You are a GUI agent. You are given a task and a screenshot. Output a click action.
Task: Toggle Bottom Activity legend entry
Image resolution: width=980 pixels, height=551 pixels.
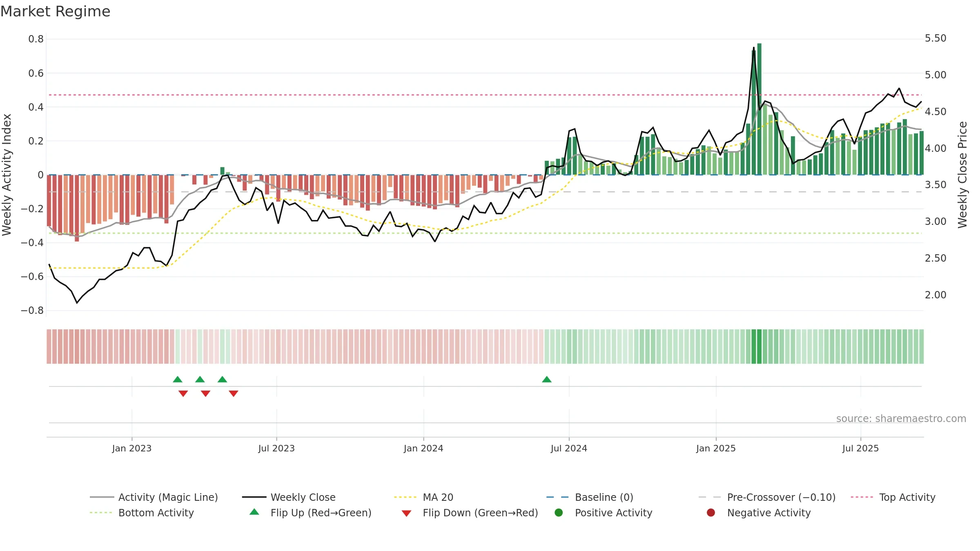[x=142, y=513]
